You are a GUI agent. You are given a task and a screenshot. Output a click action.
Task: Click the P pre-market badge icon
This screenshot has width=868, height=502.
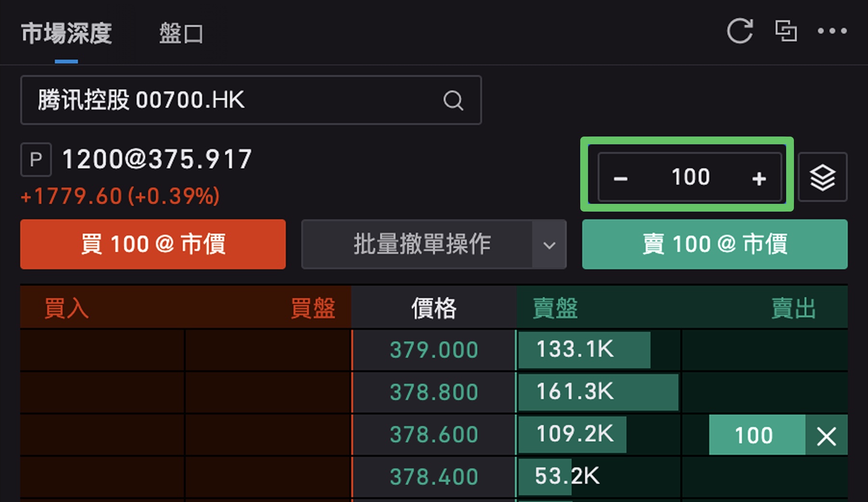tap(36, 160)
